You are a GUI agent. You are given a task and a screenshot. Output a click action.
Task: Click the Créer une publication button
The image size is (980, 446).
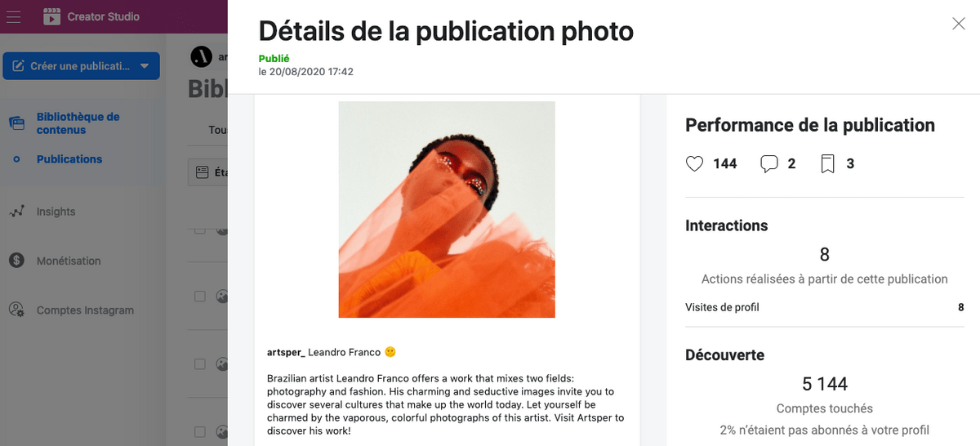point(81,66)
